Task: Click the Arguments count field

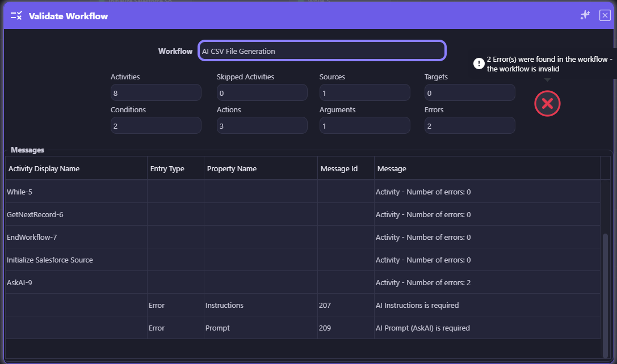Action: coord(365,126)
